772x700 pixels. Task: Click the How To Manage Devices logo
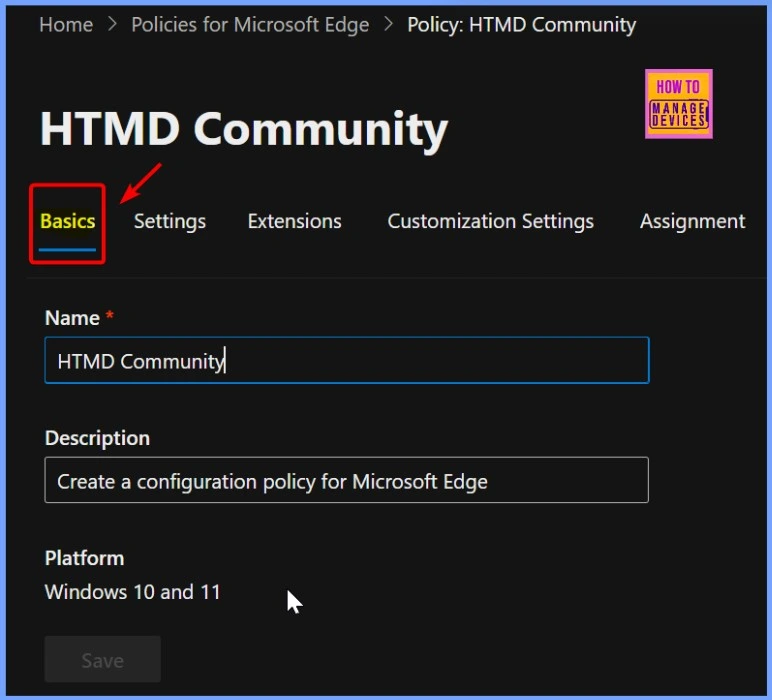pos(678,103)
